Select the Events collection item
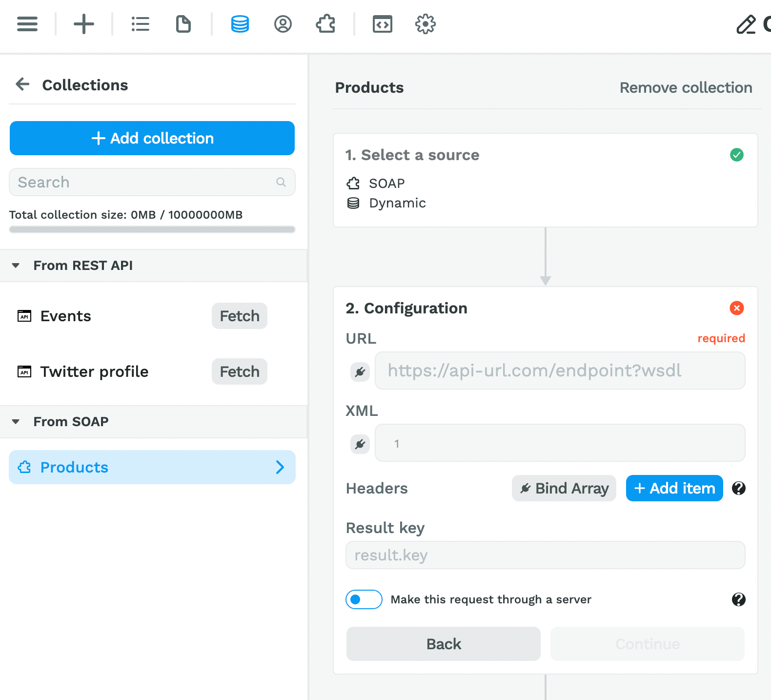The image size is (771, 700). 66,316
